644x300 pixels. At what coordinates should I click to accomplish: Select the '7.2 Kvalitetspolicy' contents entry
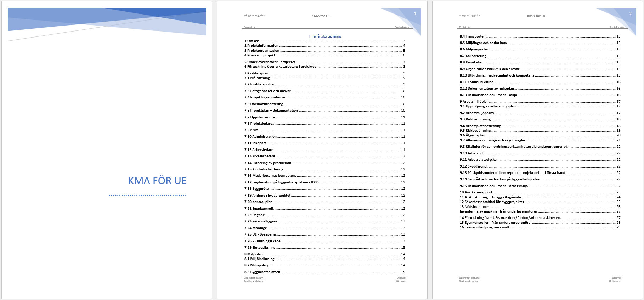pos(259,84)
